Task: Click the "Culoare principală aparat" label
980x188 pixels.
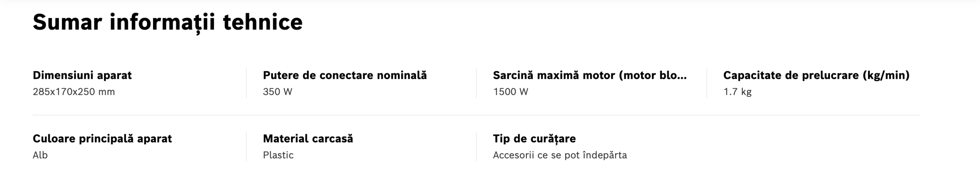Action: coord(102,139)
